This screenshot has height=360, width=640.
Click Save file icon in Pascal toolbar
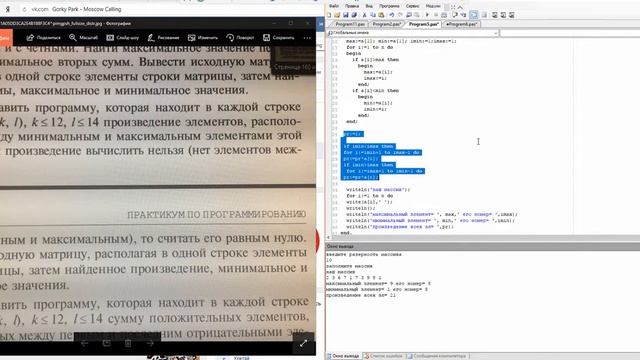click(x=346, y=15)
